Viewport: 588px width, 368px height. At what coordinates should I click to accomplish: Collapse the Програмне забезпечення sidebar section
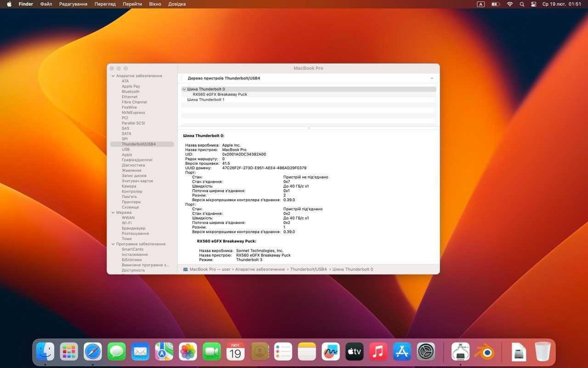click(x=113, y=244)
